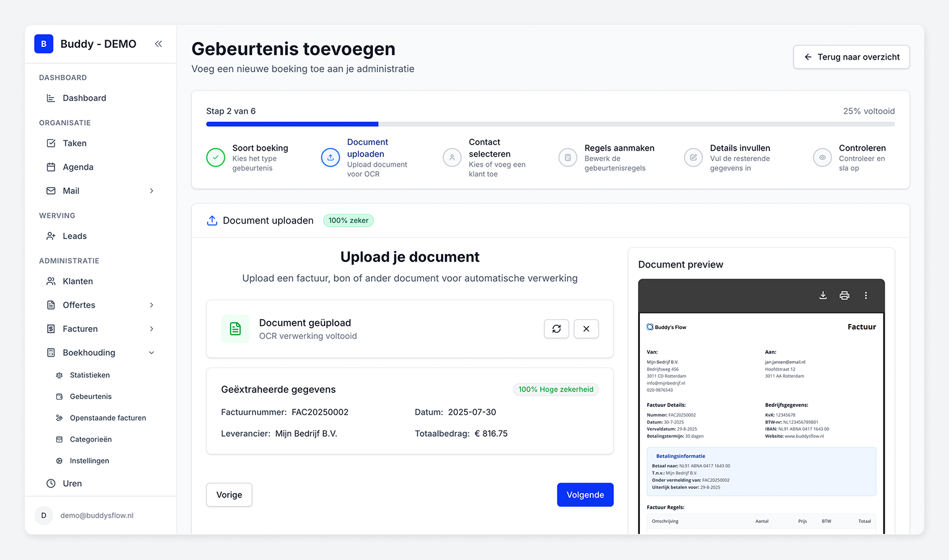949x560 pixels.
Task: Click the Volgende button
Action: click(x=585, y=494)
